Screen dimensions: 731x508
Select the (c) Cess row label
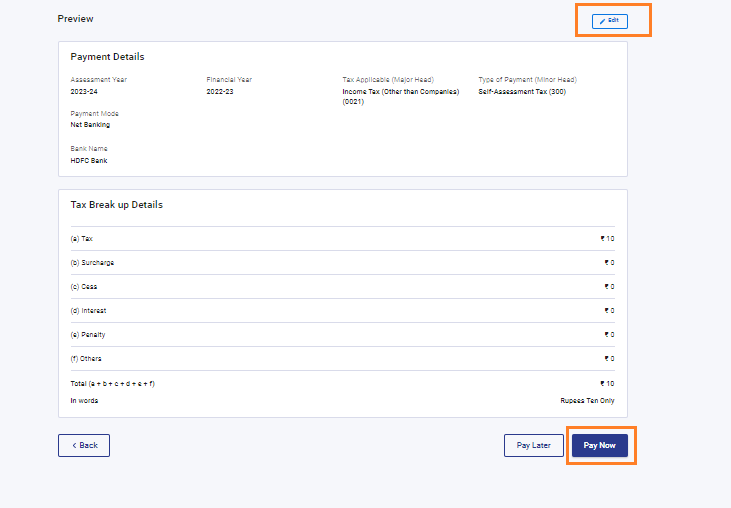[x=84, y=287]
